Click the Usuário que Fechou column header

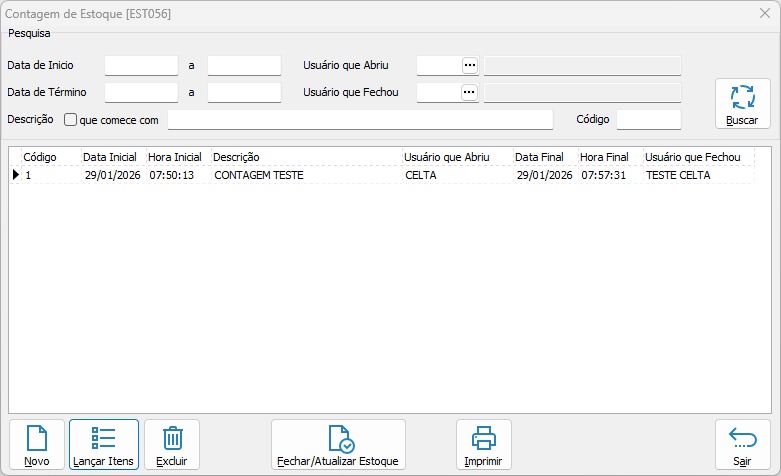pyautogui.click(x=697, y=157)
